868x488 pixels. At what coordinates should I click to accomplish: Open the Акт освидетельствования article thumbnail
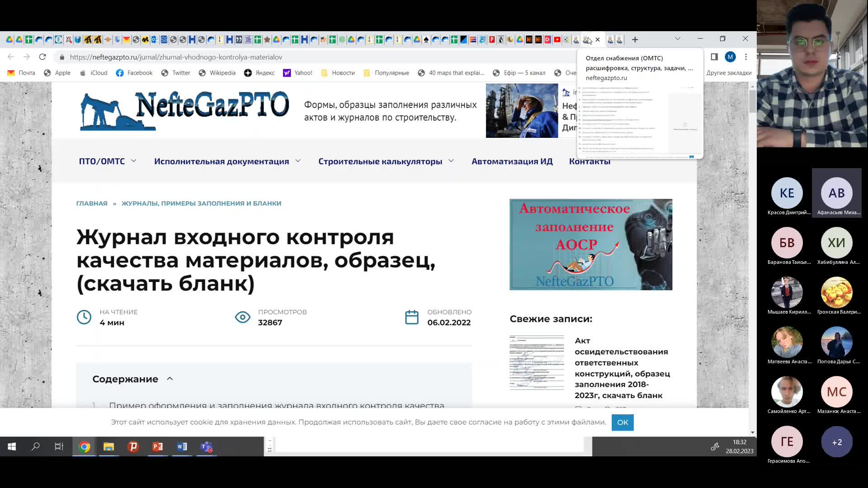point(537,362)
